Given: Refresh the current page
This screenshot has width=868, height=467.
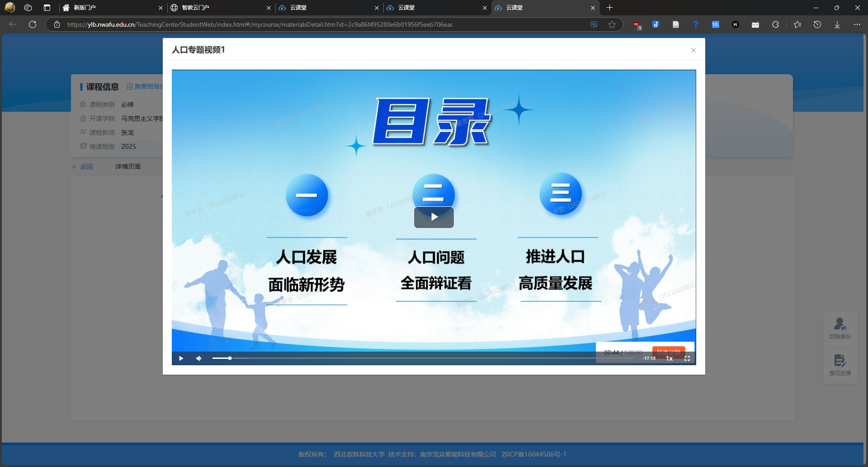Looking at the screenshot, I should click(x=33, y=24).
